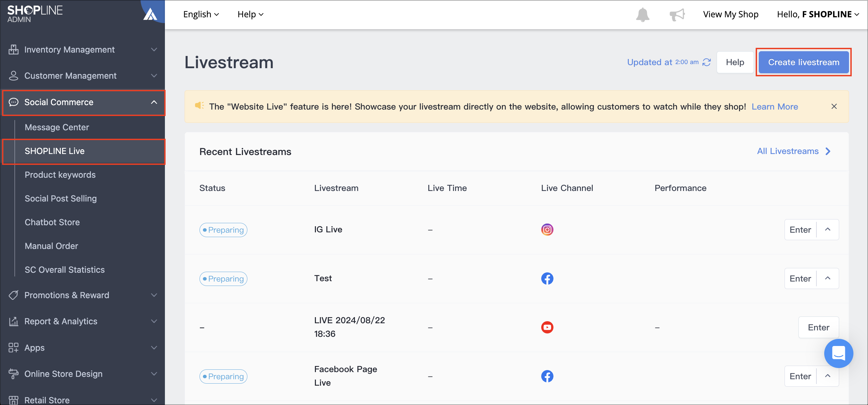This screenshot has width=868, height=405.
Task: Click Facebook icon for Facebook Page Live
Action: (x=547, y=376)
